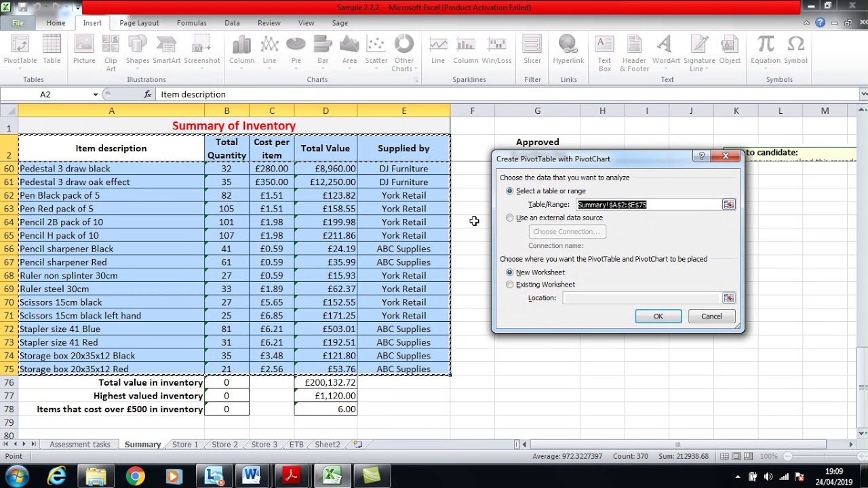Open the Charts group dialog launcher
868x488 pixels.
[x=416, y=80]
